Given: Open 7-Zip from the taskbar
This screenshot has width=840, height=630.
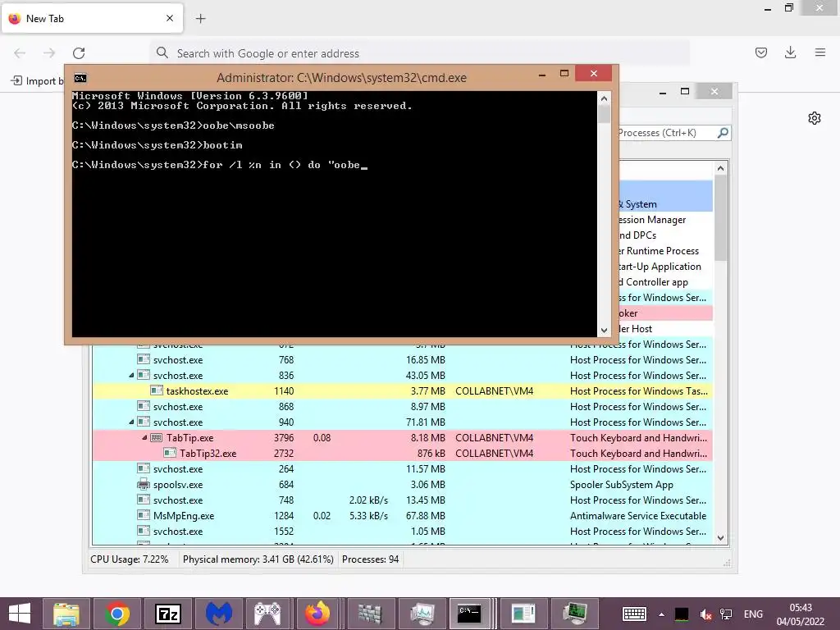Looking at the screenshot, I should [167, 614].
